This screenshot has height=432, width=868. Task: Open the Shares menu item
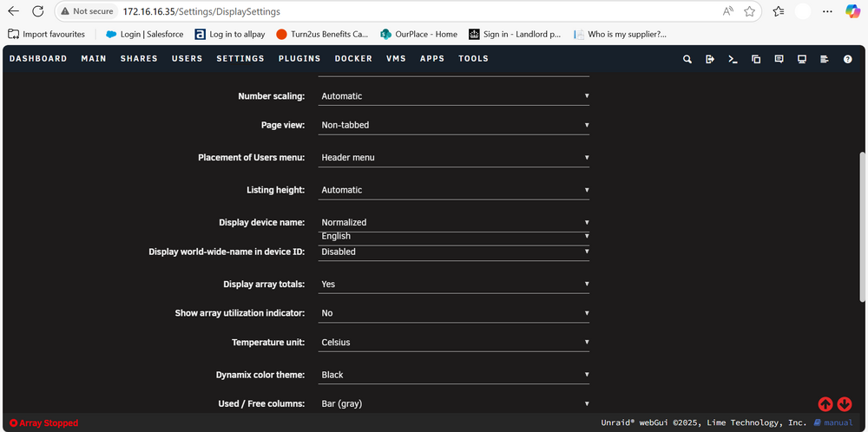tap(139, 59)
